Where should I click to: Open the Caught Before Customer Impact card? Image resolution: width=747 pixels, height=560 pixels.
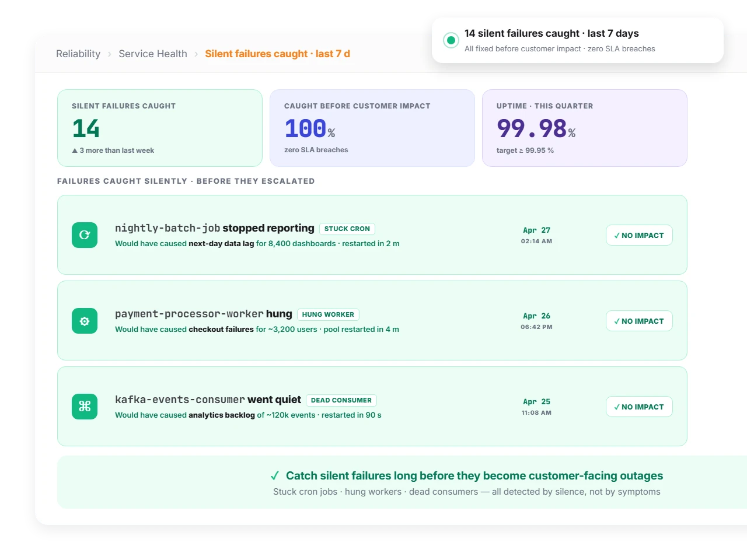[x=372, y=128]
